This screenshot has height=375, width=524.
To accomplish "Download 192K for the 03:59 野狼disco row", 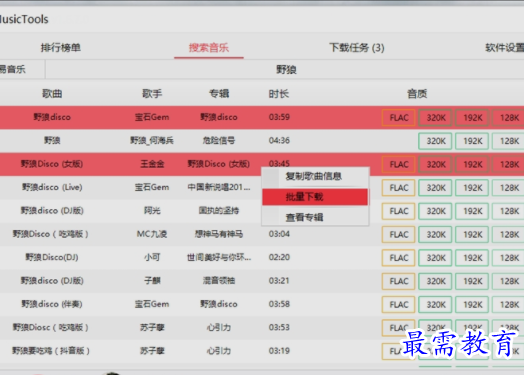I will pyautogui.click(x=472, y=118).
